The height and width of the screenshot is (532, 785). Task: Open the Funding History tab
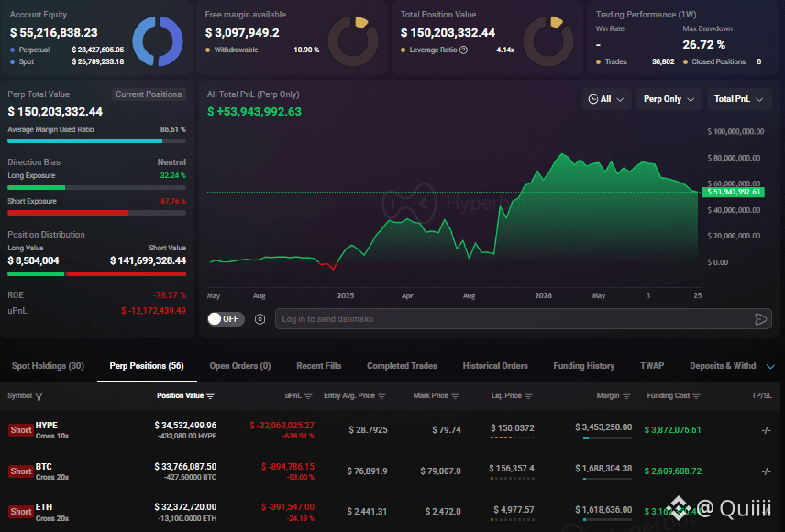click(584, 366)
